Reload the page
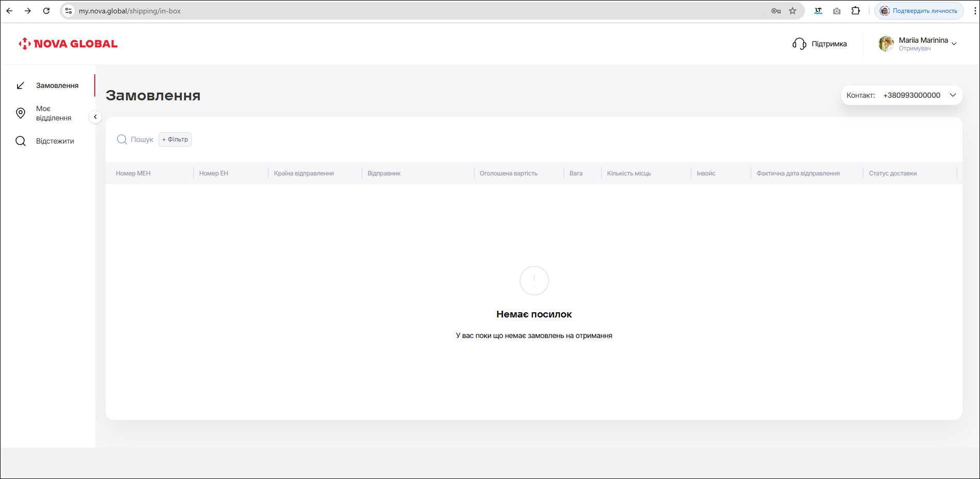This screenshot has width=980, height=479. (46, 11)
